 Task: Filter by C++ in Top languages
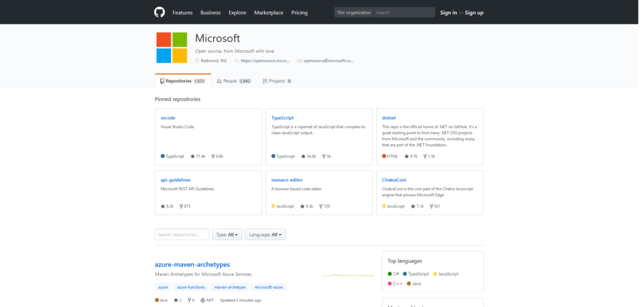(395, 284)
